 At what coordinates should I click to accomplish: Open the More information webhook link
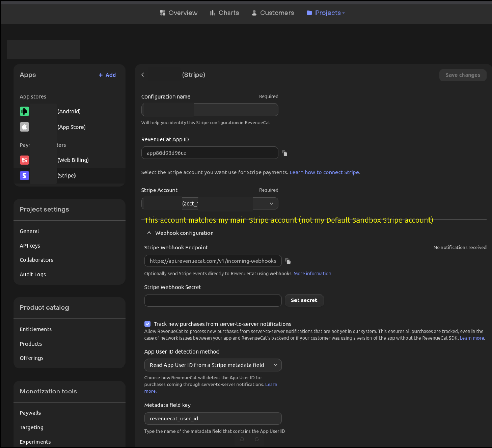coord(312,274)
